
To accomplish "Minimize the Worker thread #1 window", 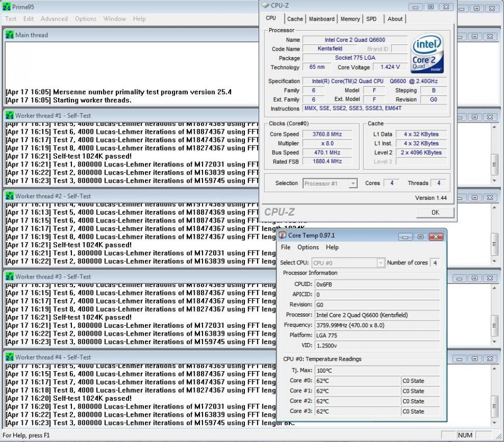I will [x=460, y=117].
